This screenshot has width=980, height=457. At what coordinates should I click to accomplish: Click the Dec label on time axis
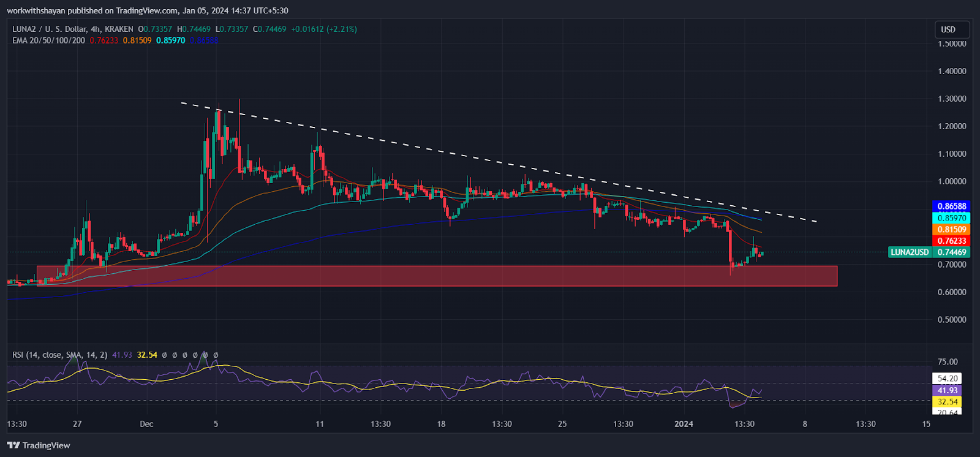pos(146,424)
